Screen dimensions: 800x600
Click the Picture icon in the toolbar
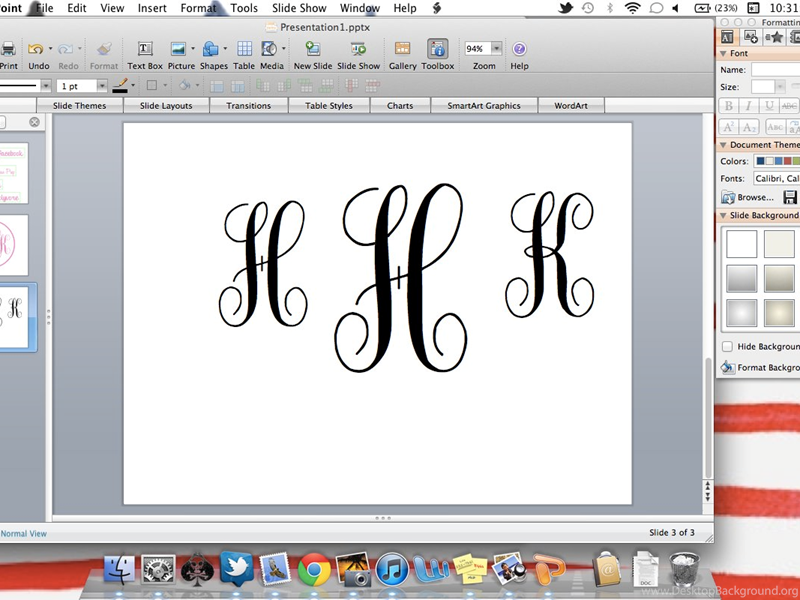(x=179, y=49)
